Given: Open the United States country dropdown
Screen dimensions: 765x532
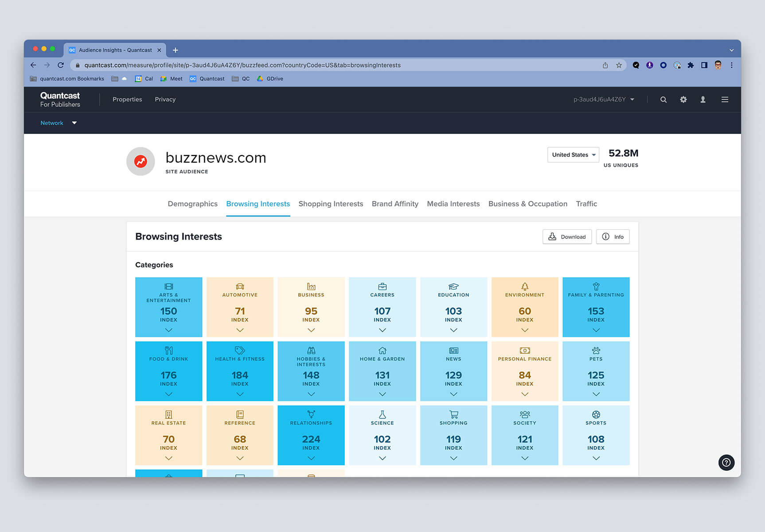Looking at the screenshot, I should click(x=573, y=155).
